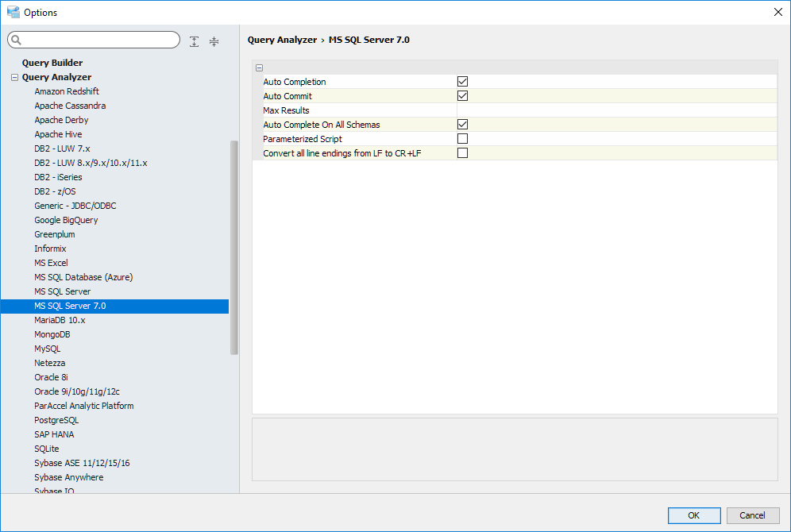Enable LF to CR+LF line endings conversion
This screenshot has height=532, width=791.
click(462, 153)
